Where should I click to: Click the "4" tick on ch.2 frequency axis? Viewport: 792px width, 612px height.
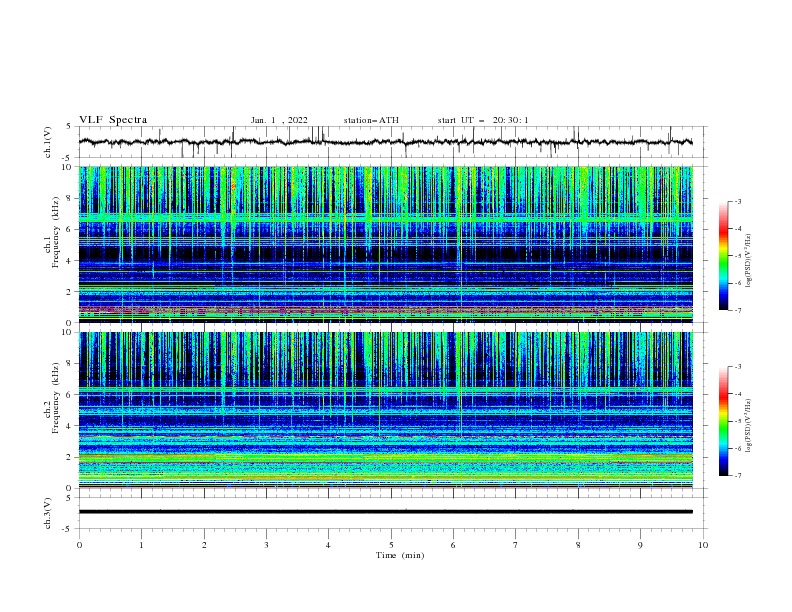pyautogui.click(x=70, y=426)
